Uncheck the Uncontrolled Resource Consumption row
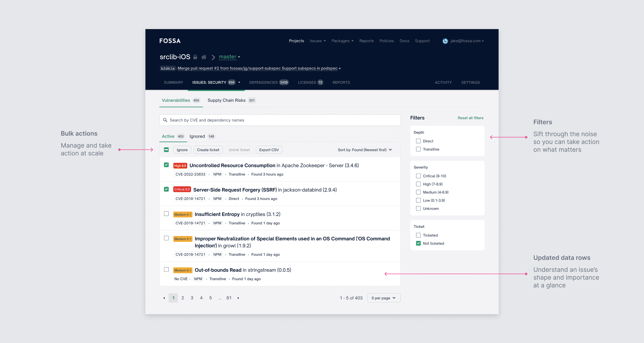Viewport: 644px width, 343px height. point(166,165)
